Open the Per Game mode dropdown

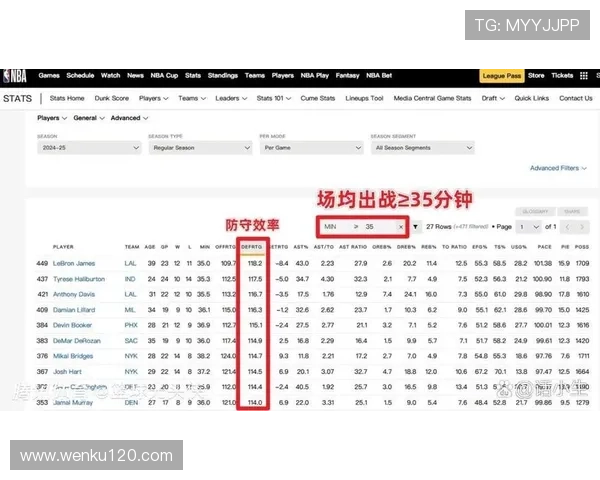pyautogui.click(x=311, y=148)
